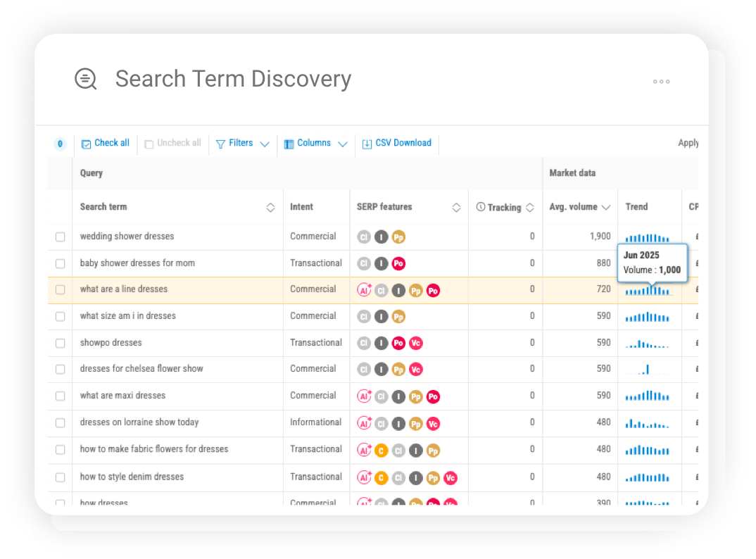Click 'Uncheck all' in the toolbar

172,143
